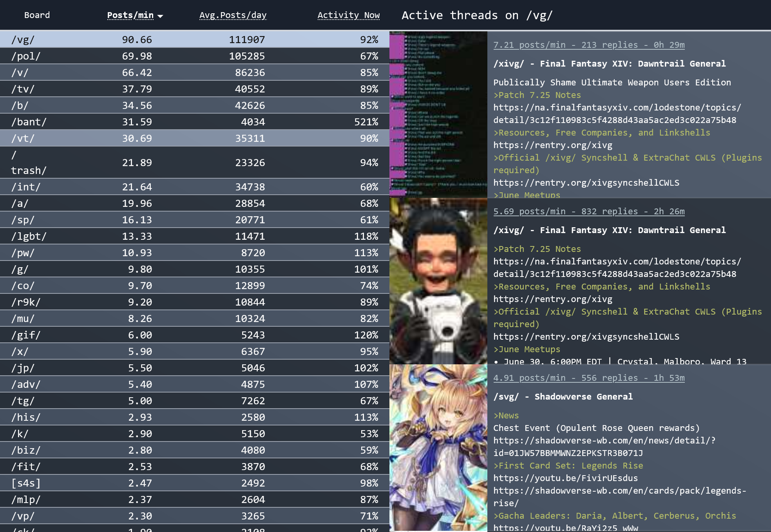Select the /g/ board row

pyautogui.click(x=195, y=269)
